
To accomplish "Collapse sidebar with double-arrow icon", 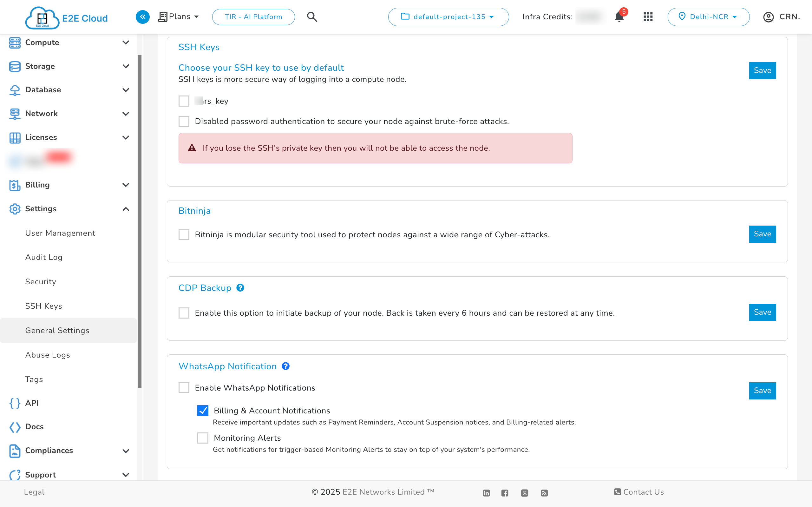I will (x=142, y=17).
